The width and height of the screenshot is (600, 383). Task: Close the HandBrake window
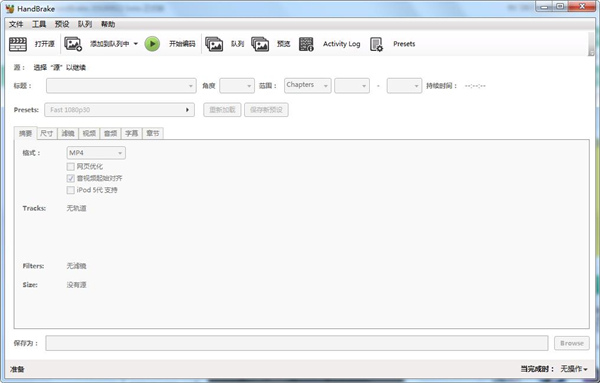tap(582, 7)
